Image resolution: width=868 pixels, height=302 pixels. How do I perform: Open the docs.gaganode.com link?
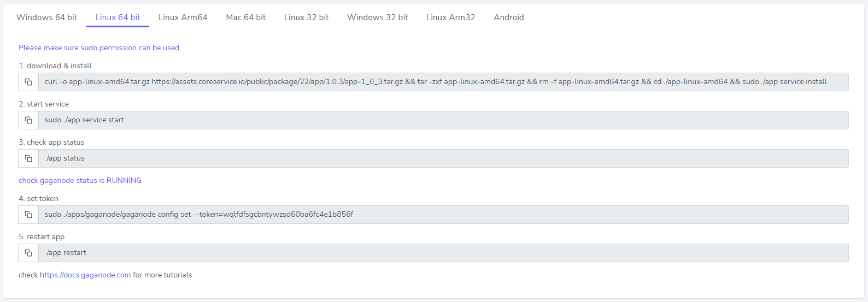coord(85,275)
